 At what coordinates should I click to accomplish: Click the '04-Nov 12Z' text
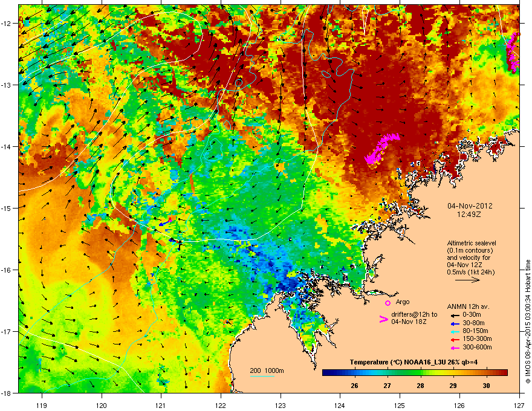point(464,265)
